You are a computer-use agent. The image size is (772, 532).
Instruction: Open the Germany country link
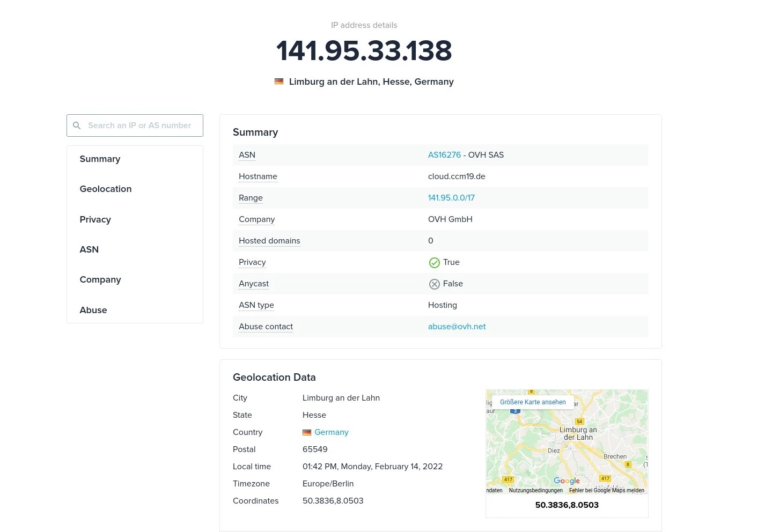(331, 432)
